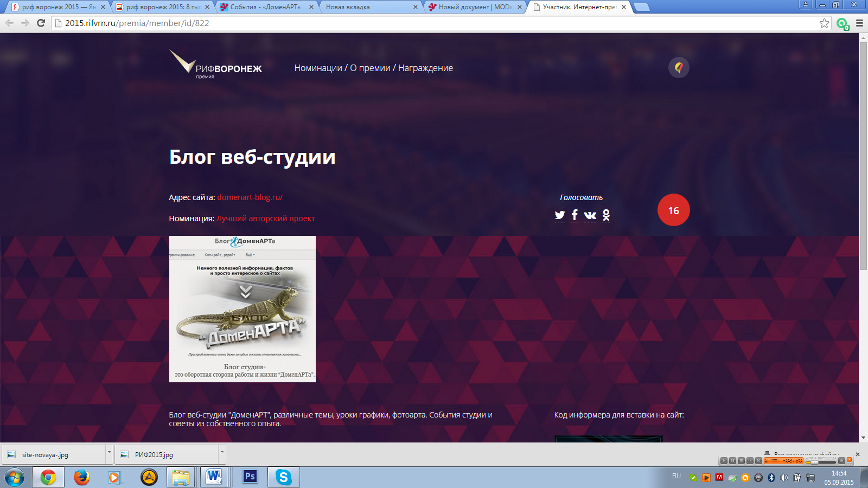
Task: Open the Chrome user profile button
Action: 806,4
